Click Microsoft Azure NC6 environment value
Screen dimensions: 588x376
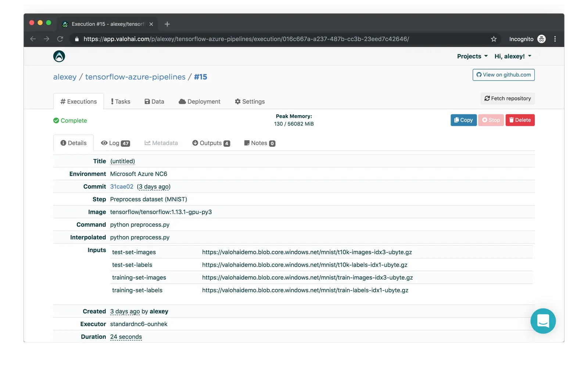tap(139, 174)
